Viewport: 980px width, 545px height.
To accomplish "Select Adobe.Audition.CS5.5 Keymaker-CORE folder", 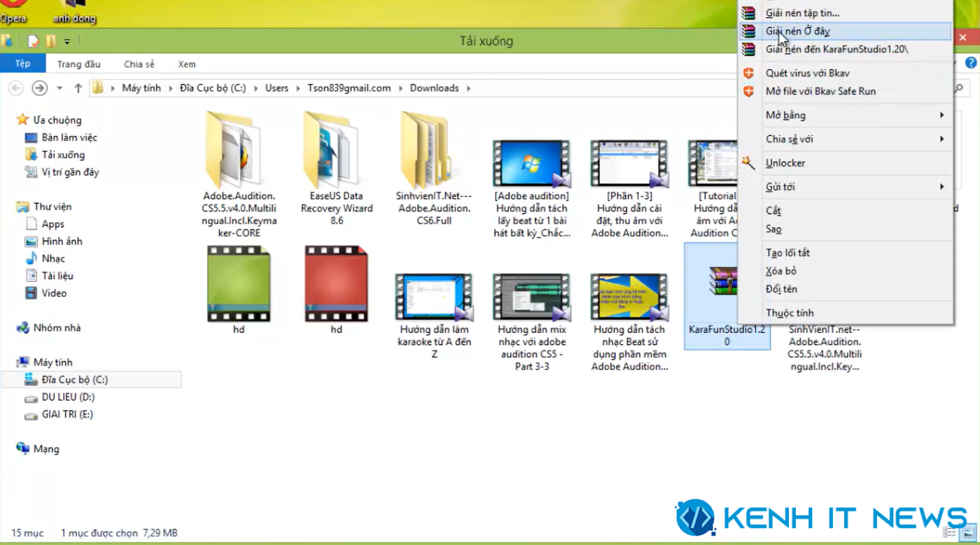I will (239, 174).
